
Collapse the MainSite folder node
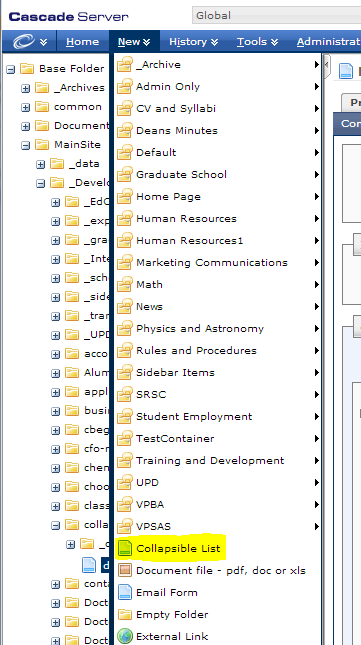pyautogui.click(x=25, y=145)
